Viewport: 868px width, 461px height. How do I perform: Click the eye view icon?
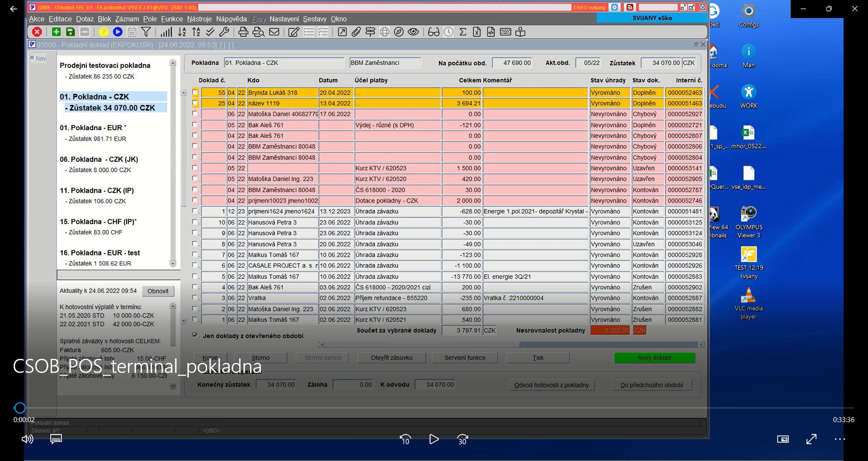pyautogui.click(x=413, y=32)
